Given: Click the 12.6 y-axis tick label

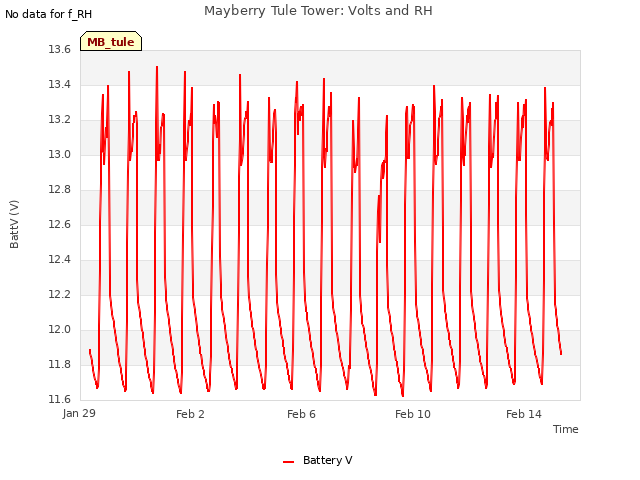Looking at the screenshot, I should (x=60, y=224).
